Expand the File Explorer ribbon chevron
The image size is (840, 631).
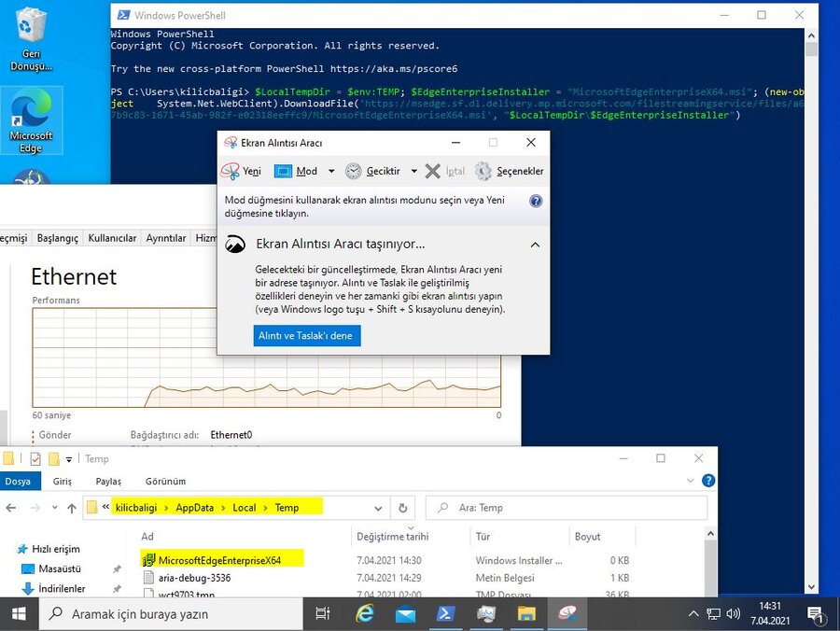click(x=690, y=481)
